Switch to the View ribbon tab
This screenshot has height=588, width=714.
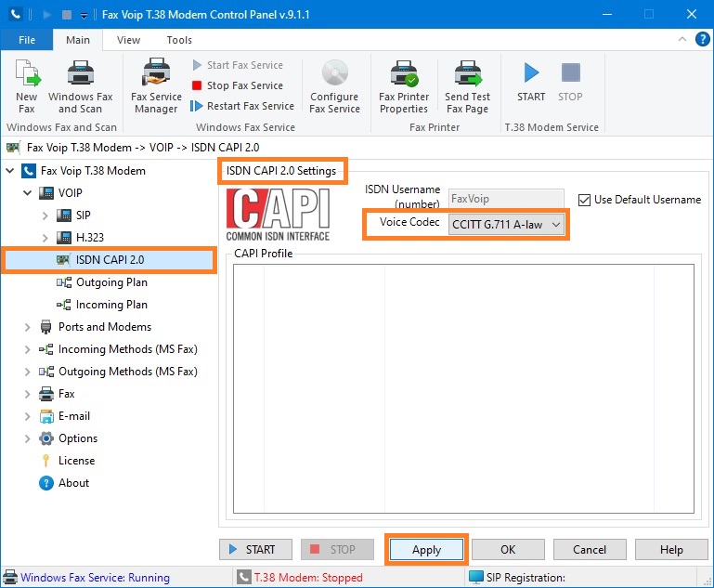(128, 40)
